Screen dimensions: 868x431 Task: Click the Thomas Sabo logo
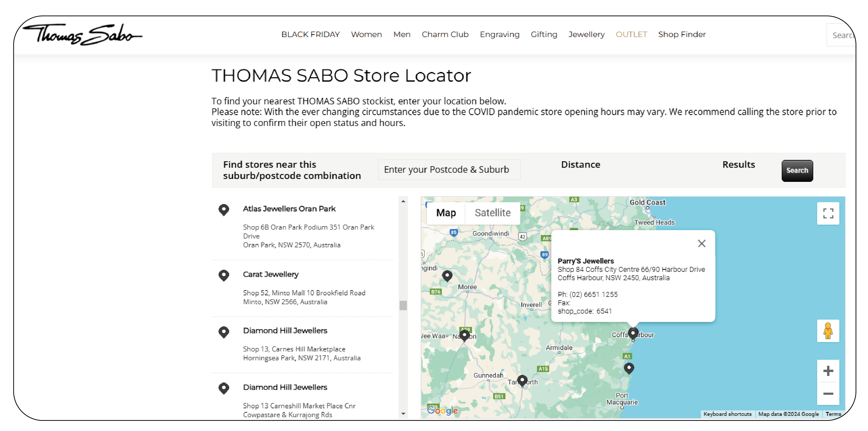click(x=83, y=34)
